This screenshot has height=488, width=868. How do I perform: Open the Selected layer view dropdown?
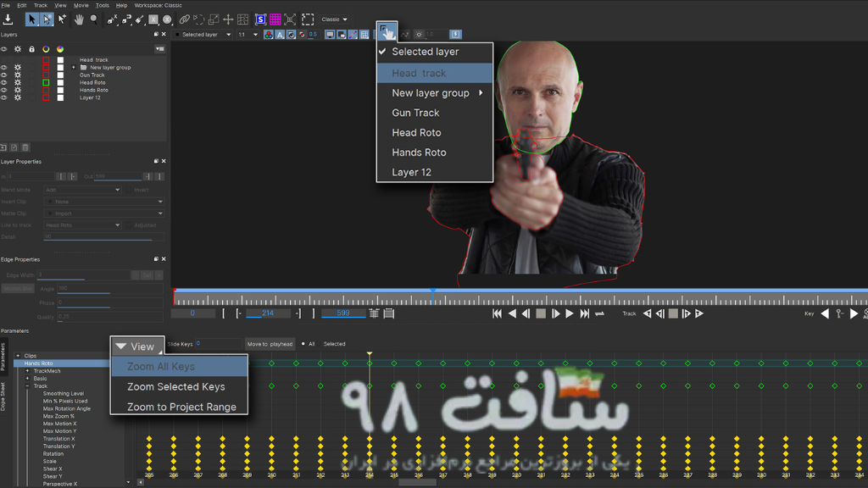tap(203, 34)
